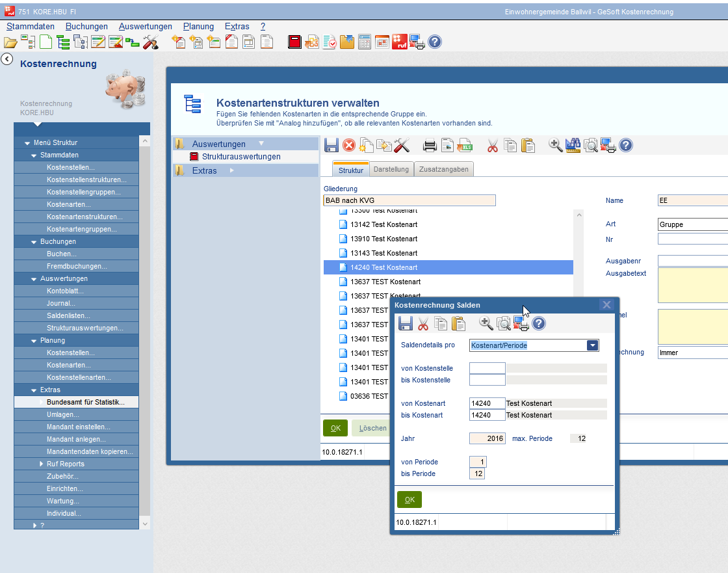
Task: Select 13142 Test Kostenart row
Action: click(448, 224)
